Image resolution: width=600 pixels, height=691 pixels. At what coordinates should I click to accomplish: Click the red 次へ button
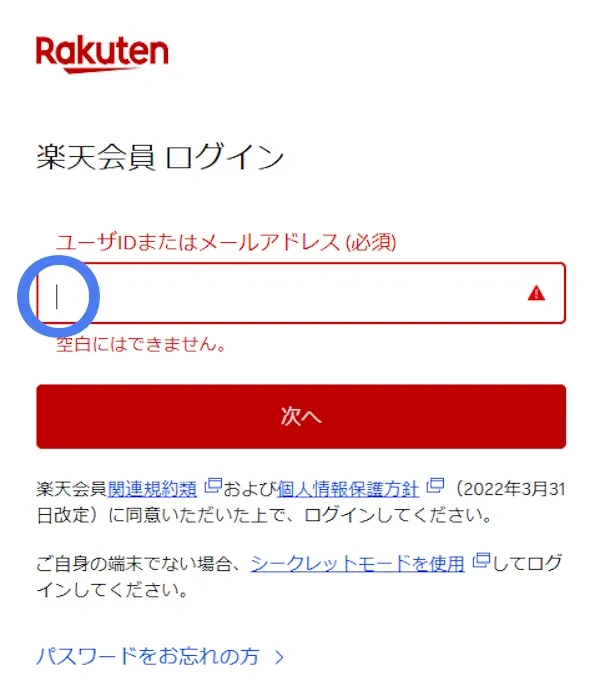pyautogui.click(x=301, y=416)
